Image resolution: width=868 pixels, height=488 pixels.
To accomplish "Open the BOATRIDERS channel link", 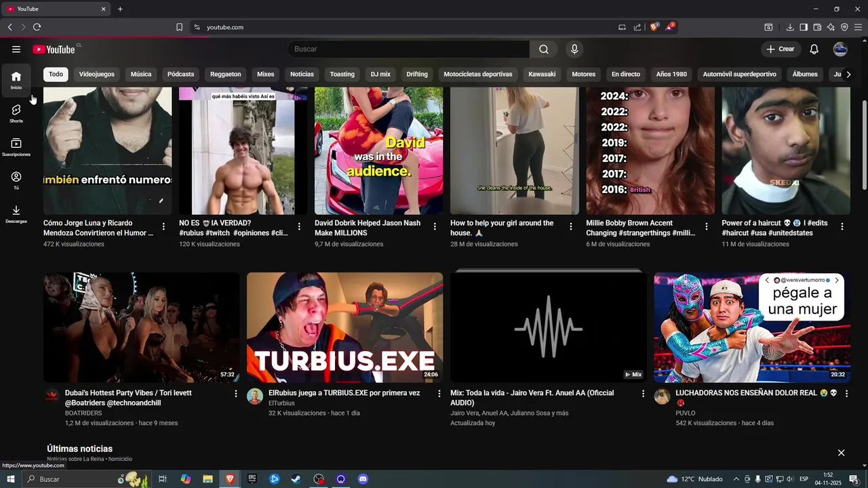I will tap(83, 413).
